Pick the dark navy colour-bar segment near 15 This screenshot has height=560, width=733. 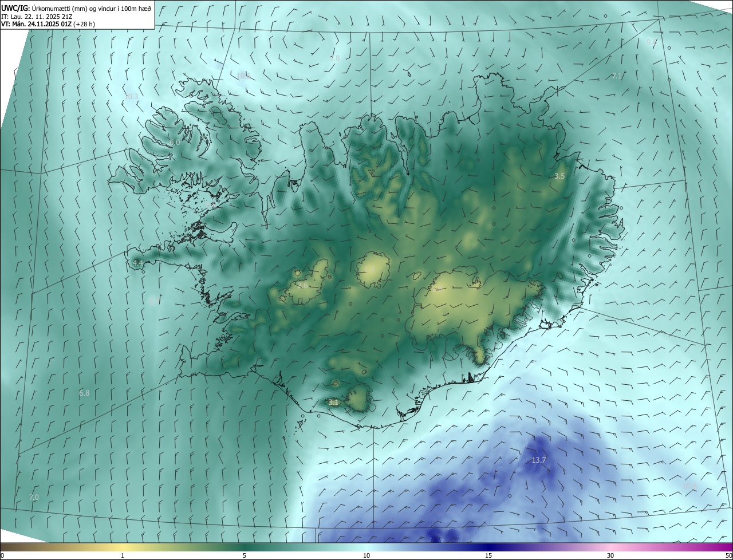point(488,547)
